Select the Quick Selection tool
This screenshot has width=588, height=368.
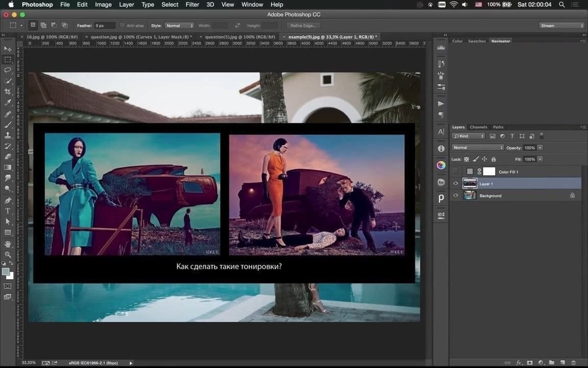8,81
